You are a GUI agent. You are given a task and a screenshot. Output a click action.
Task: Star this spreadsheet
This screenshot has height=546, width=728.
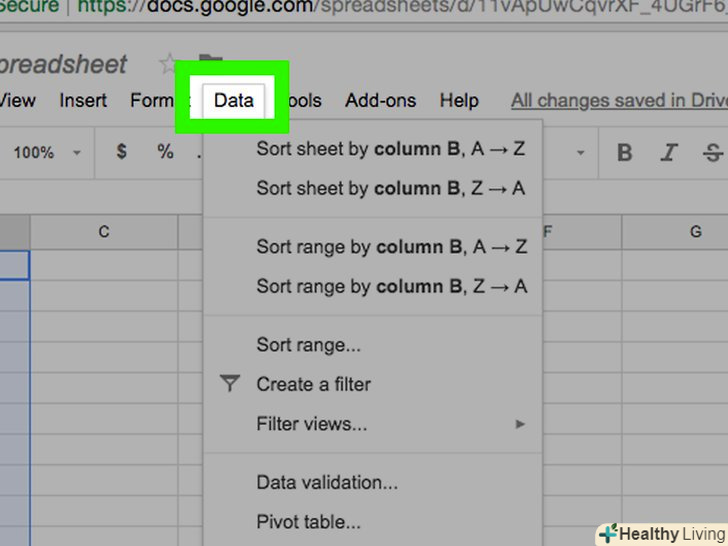[167, 64]
